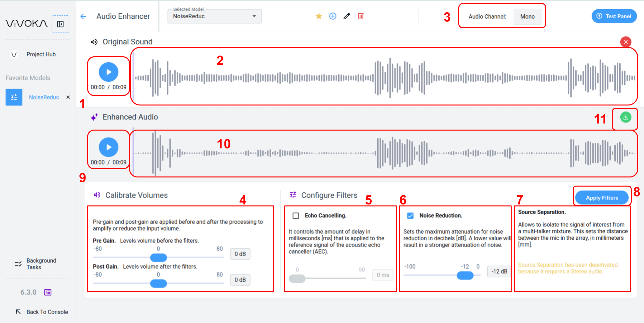The height and width of the screenshot is (323, 644).
Task: Edit model name with pencil icon
Action: tap(347, 16)
